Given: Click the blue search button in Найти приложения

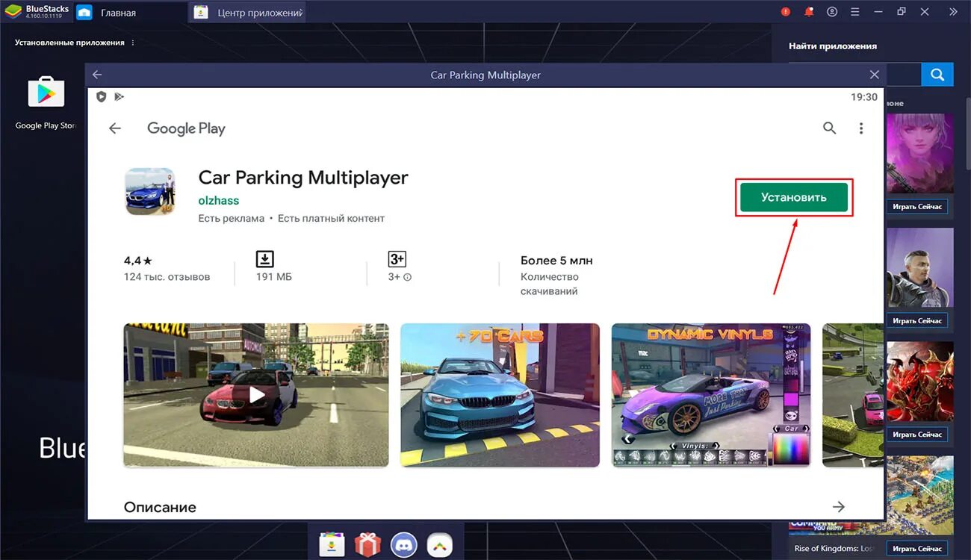Looking at the screenshot, I should point(937,75).
